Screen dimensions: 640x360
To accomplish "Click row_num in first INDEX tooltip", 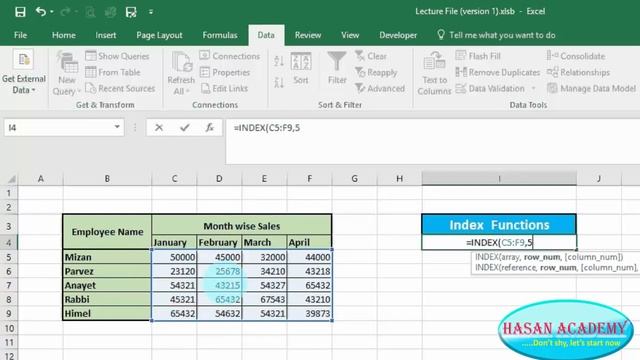I will (542, 257).
